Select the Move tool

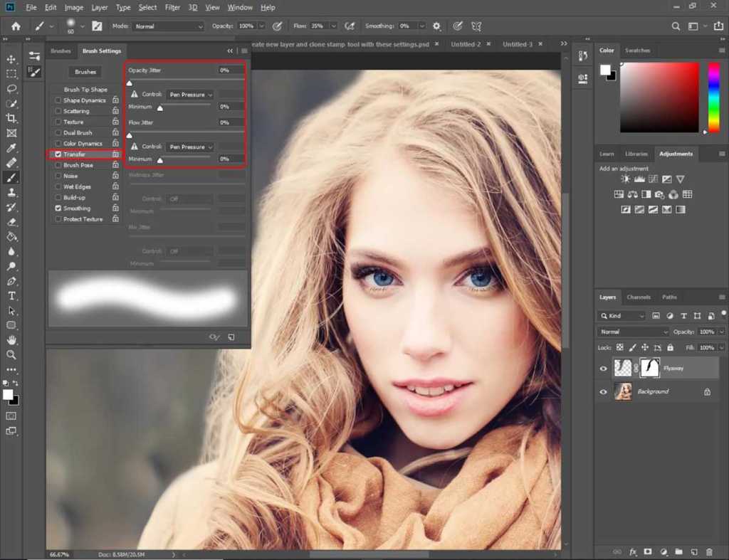(11, 59)
